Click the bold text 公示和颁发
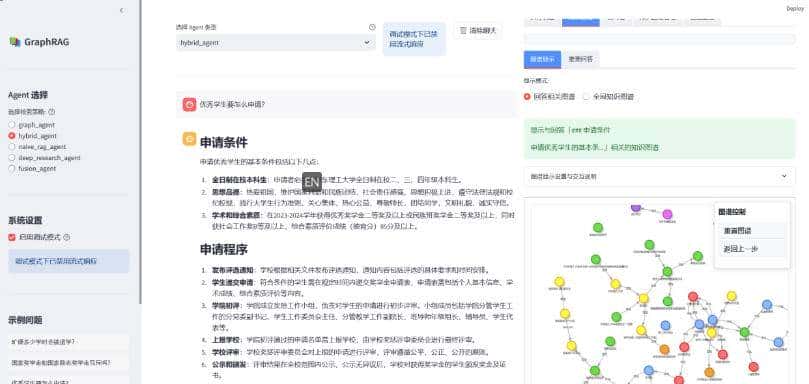Viewport: 809px width, 384px height. pos(229,364)
